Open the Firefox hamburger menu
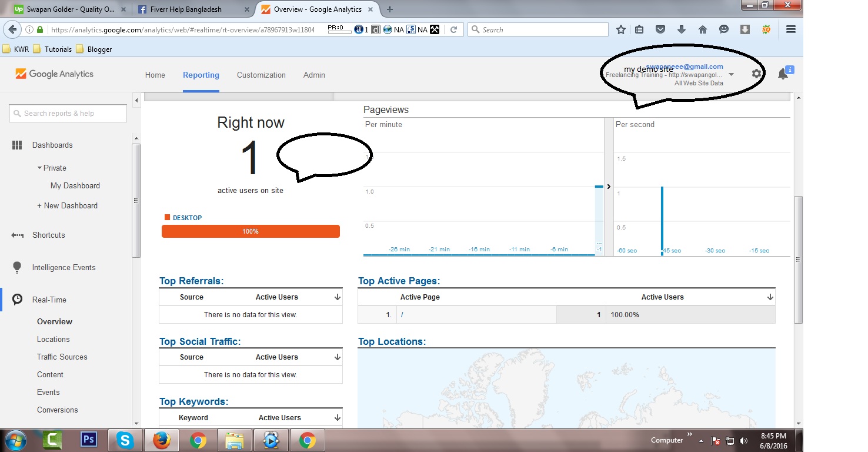The image size is (868, 452). click(791, 29)
